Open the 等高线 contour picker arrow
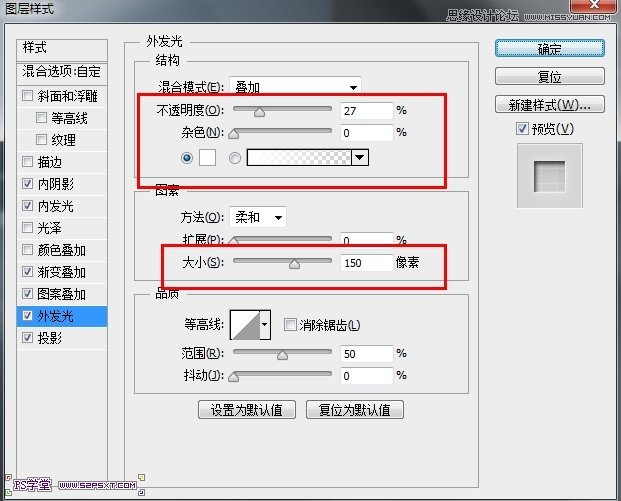 [265, 325]
